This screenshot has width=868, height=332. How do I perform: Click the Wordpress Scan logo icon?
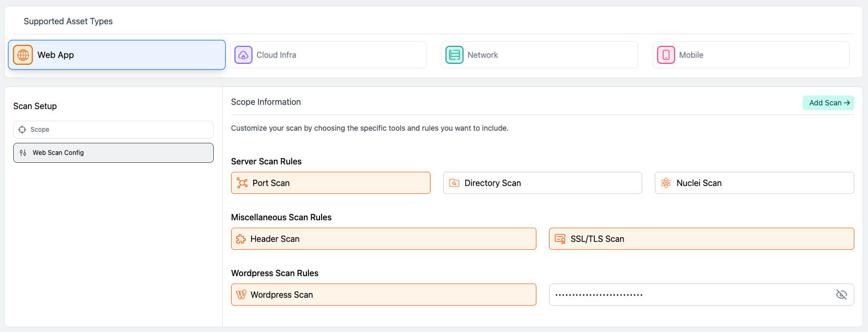(241, 295)
